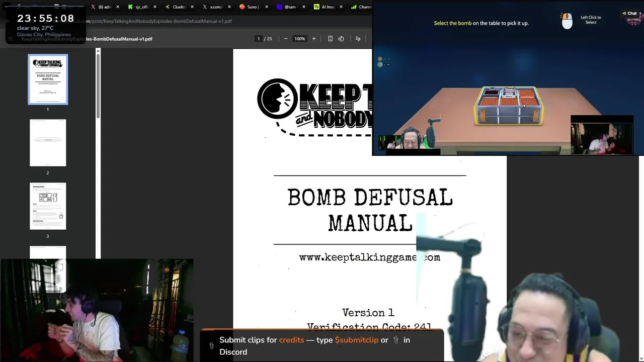The height and width of the screenshot is (362, 644).
Task: Switch to the Clueles tab
Action: coord(176,7)
